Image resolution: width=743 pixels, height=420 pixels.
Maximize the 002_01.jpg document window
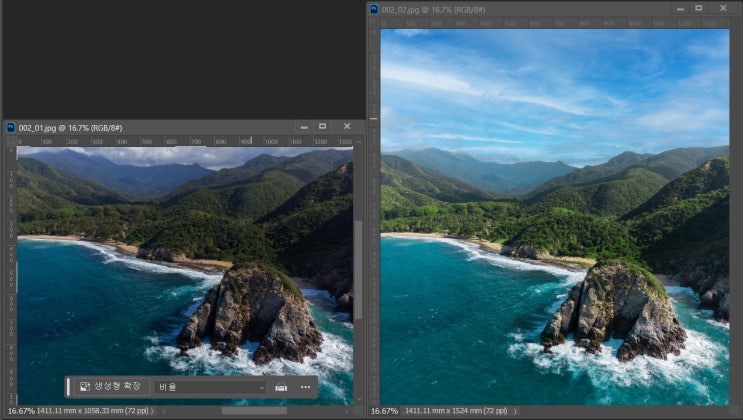coord(322,127)
